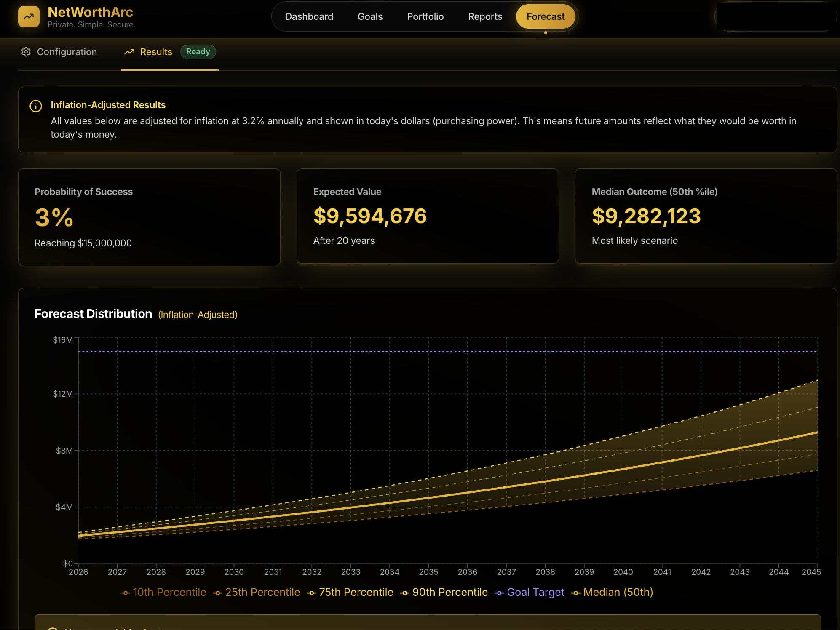The image size is (840, 630).
Task: Click the Goal Target legend marker
Action: [499, 593]
